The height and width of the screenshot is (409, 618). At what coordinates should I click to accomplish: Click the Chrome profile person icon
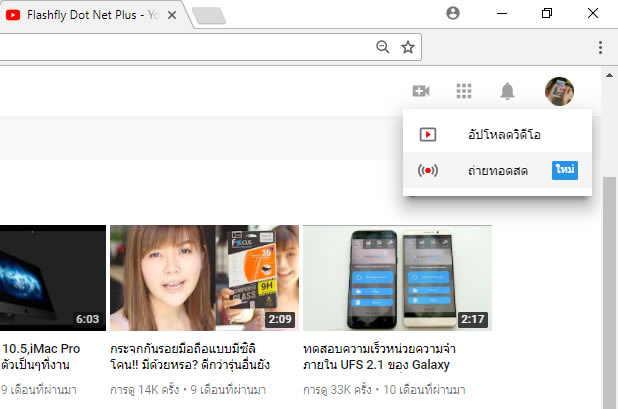[453, 14]
